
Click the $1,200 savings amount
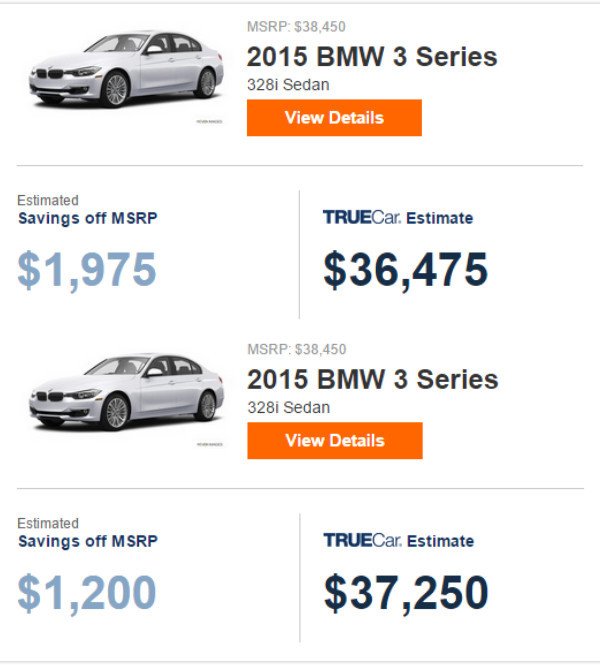tap(87, 593)
